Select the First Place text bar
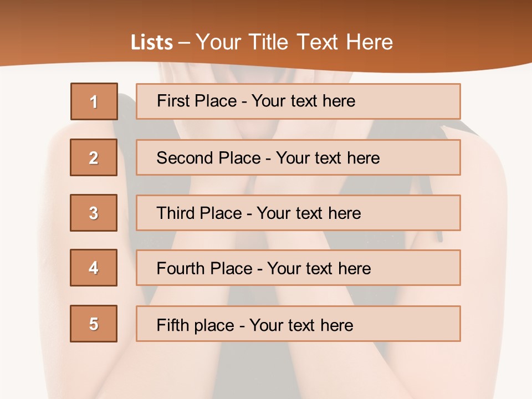 point(298,101)
